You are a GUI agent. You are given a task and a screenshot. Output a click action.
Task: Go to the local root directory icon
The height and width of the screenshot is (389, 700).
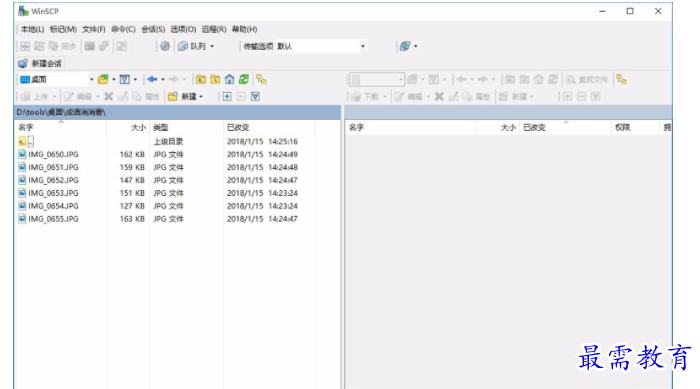click(x=215, y=79)
